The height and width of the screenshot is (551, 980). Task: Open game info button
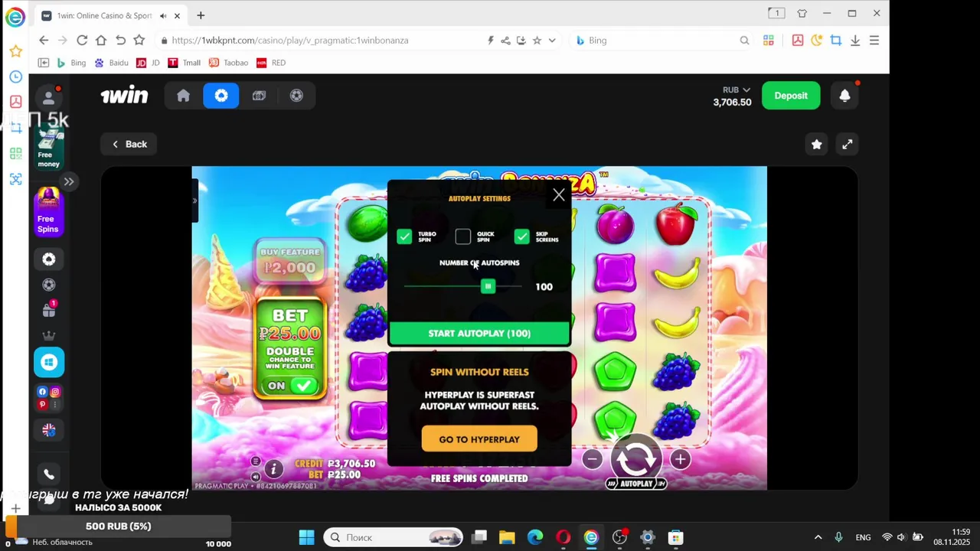pos(273,468)
